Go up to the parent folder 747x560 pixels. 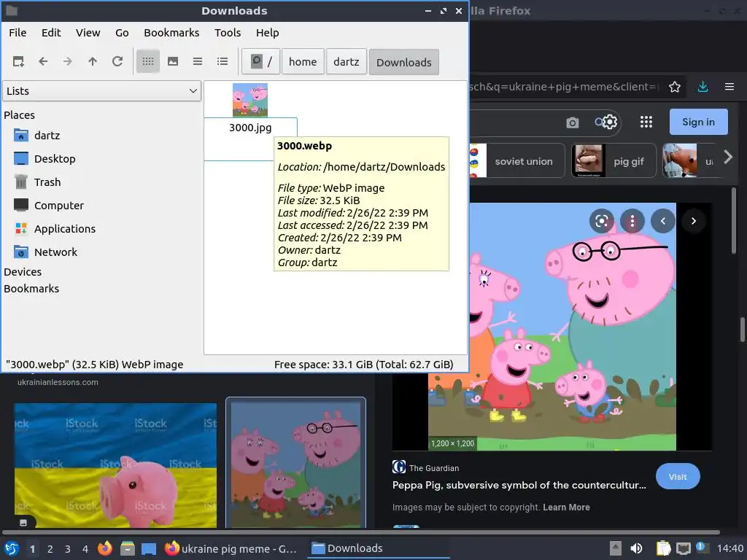coord(93,61)
